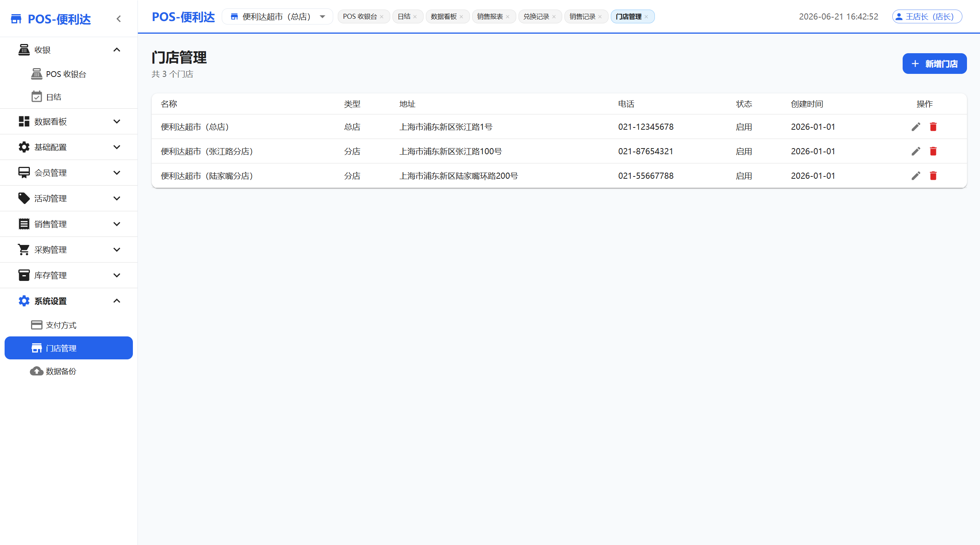
Task: Collapse the sidebar with the left chevron
Action: [x=119, y=19]
